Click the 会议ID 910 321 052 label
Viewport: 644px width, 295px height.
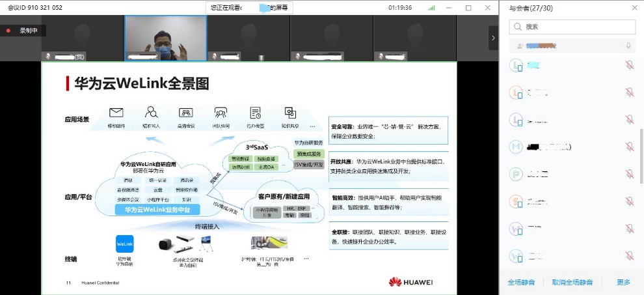click(35, 7)
